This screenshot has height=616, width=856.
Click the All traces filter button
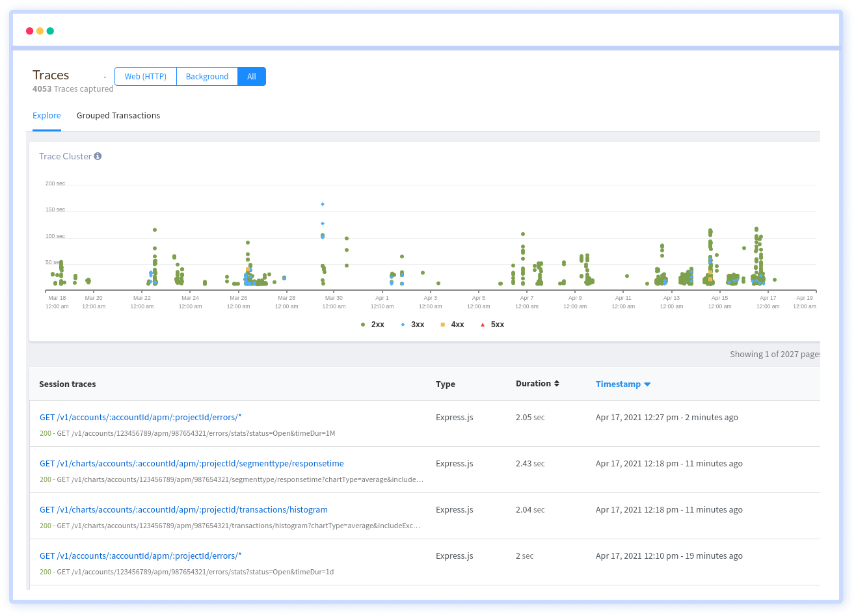252,76
